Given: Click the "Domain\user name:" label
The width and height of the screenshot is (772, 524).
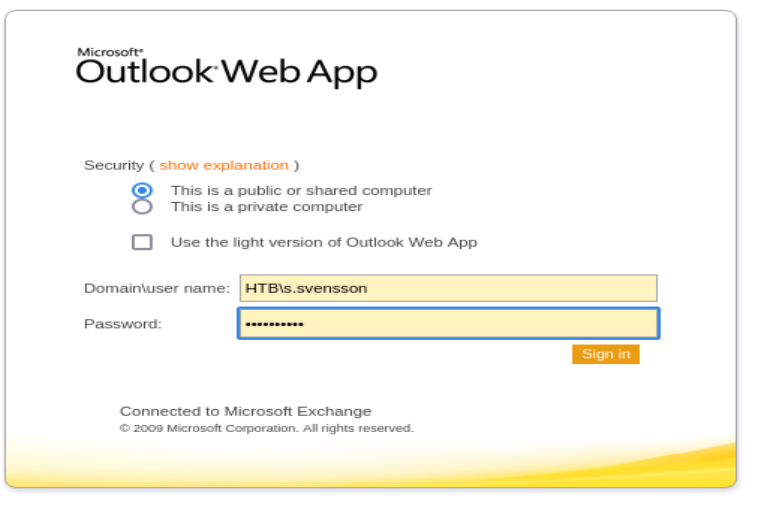Looking at the screenshot, I should point(157,288).
